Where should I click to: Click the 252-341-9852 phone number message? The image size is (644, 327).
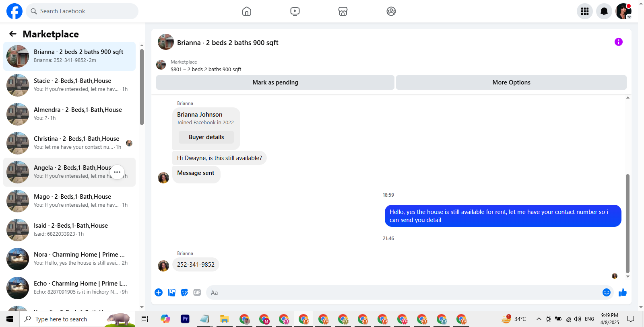tap(196, 265)
